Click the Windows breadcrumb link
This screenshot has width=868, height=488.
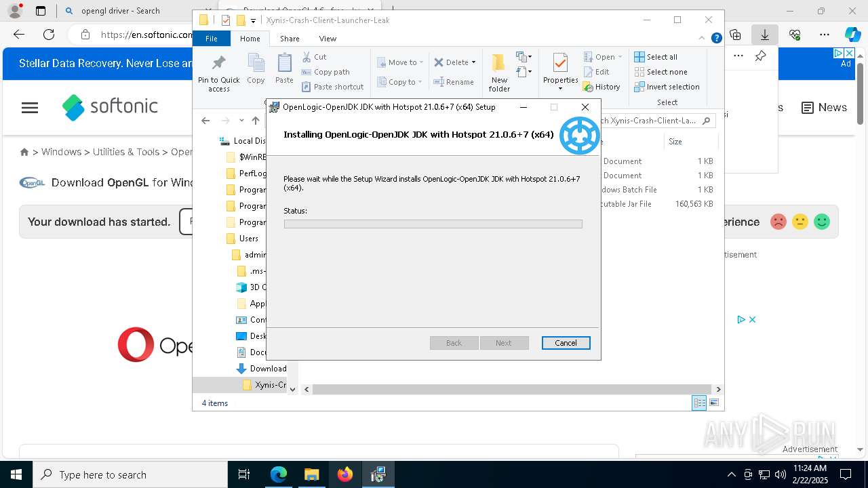click(61, 152)
